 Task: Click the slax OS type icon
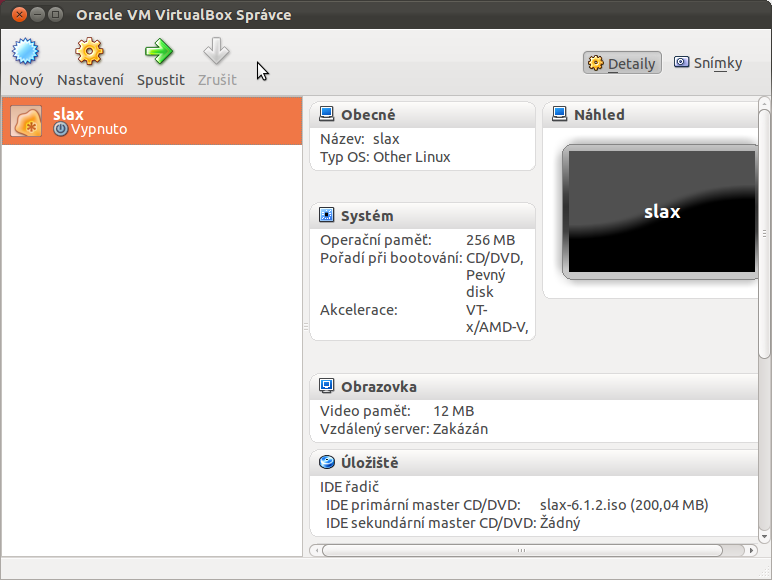[x=26, y=121]
